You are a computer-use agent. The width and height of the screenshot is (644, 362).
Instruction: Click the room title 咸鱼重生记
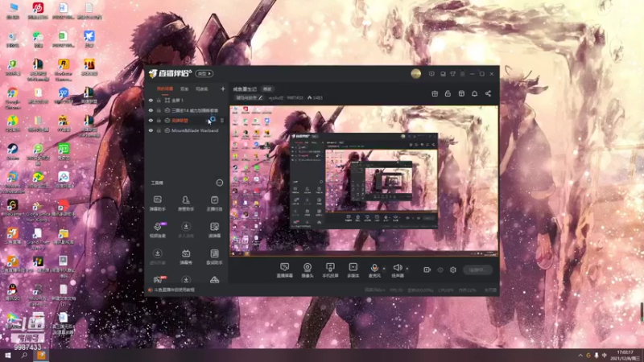pos(245,89)
